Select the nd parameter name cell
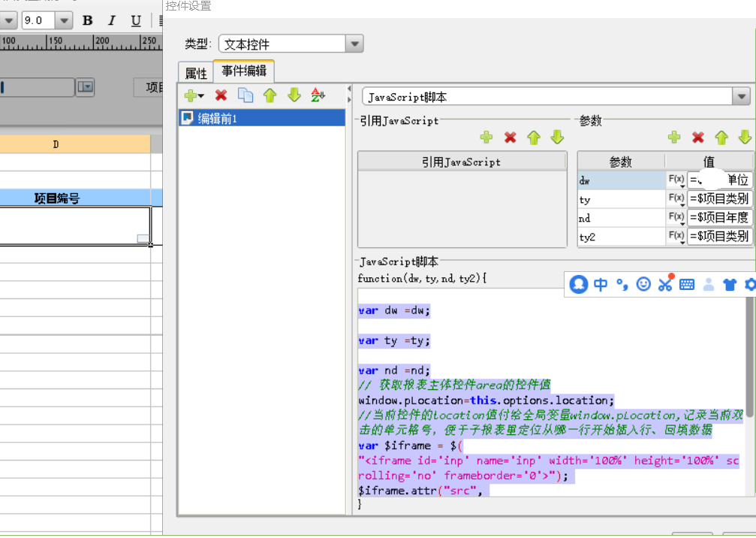The height and width of the screenshot is (538, 756). point(622,218)
